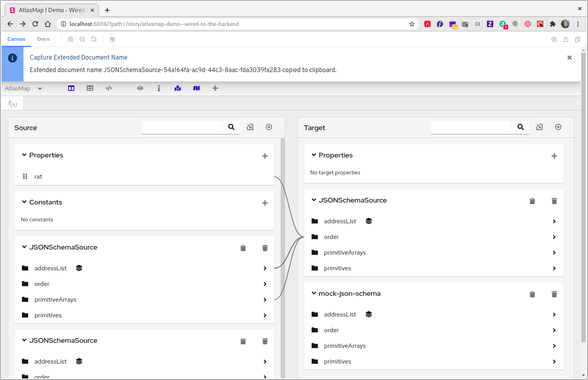
Task: Create a new mapping with the plus icon
Action: coord(215,88)
